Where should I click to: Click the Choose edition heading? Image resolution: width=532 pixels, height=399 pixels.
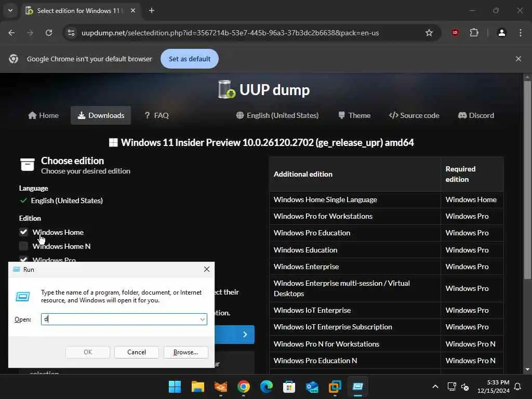(72, 161)
